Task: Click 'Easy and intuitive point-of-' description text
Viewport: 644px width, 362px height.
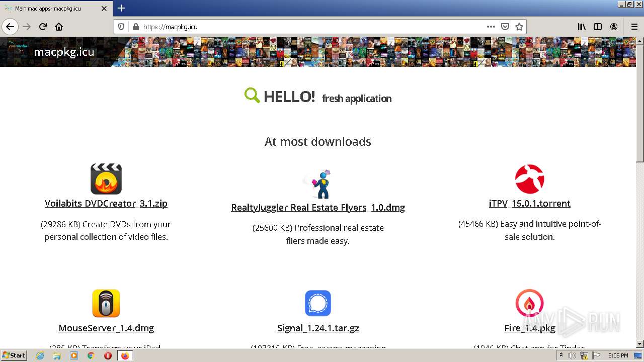Action: [x=550, y=224]
